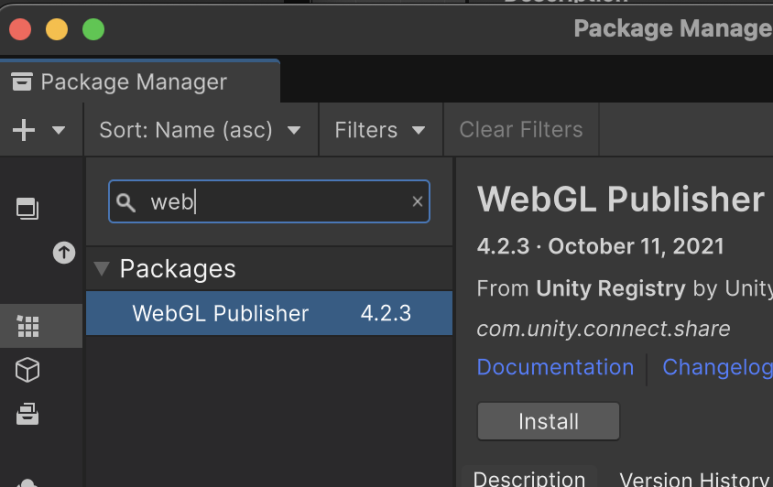Open the Documentation link
Image resolution: width=773 pixels, height=487 pixels.
tap(555, 367)
